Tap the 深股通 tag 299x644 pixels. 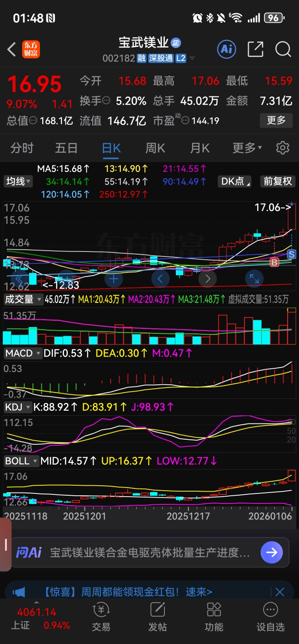[161, 58]
